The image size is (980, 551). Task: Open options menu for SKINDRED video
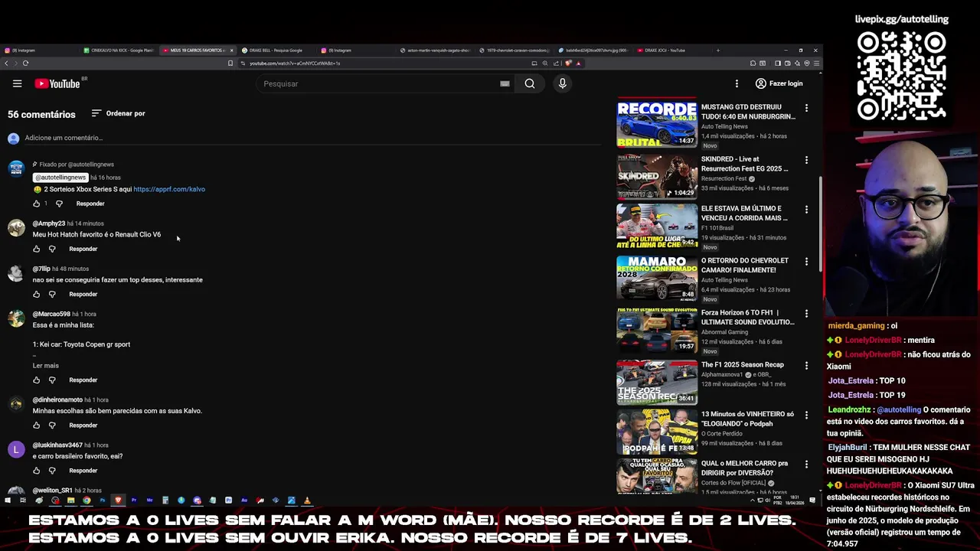coord(806,160)
